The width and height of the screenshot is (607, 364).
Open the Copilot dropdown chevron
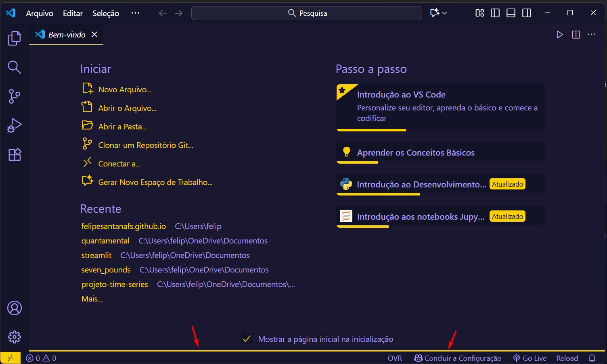pos(444,13)
